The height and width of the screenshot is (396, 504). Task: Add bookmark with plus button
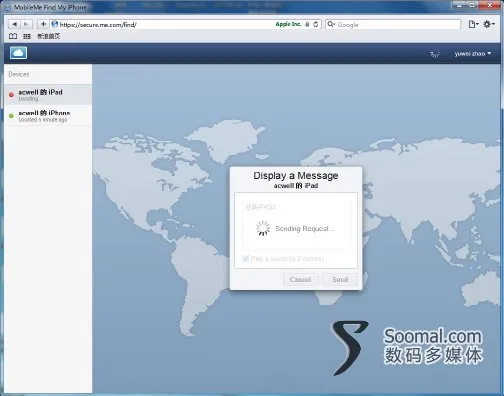tap(43, 24)
